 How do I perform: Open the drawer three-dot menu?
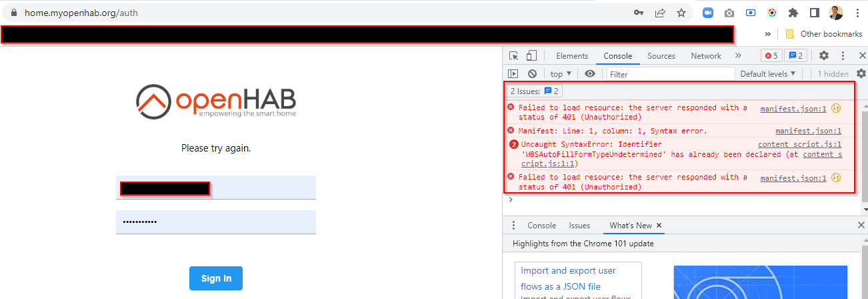[513, 226]
